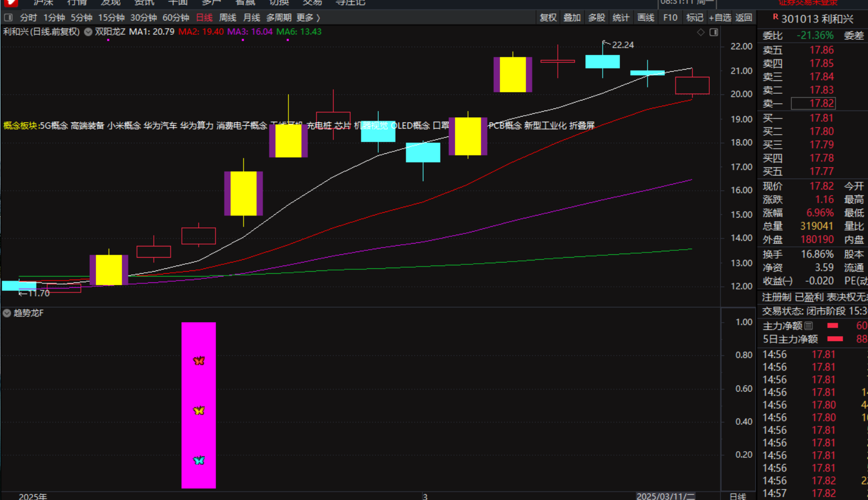Screen dimensions: 868x500
Task: Add stock via +自选 button
Action: (720, 17)
